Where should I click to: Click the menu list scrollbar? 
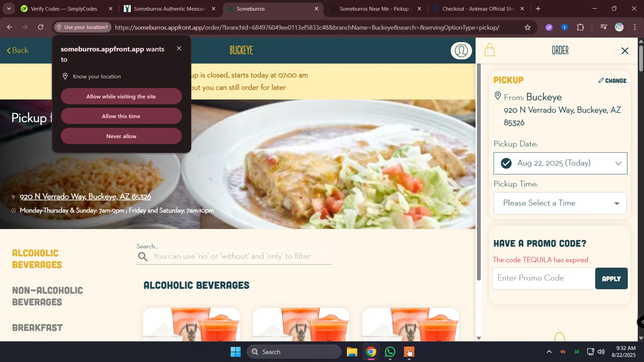(x=479, y=172)
